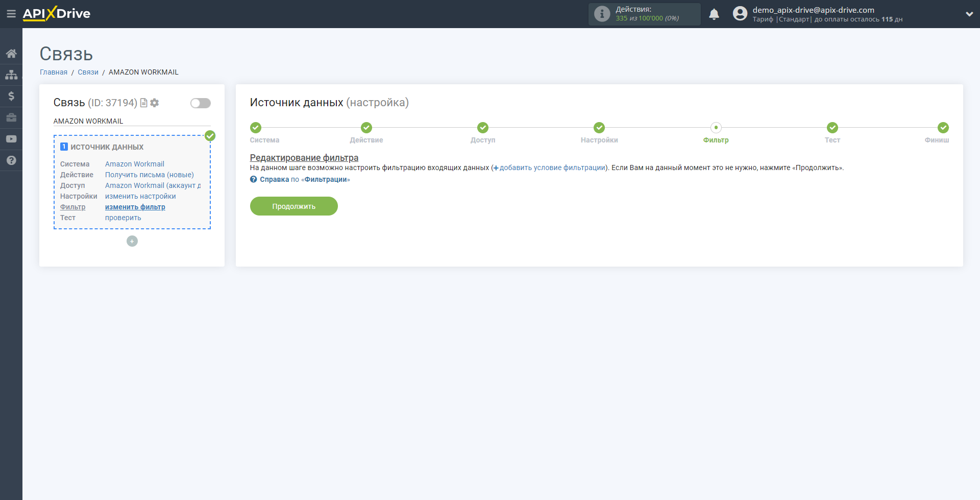Go to the Действие step
Viewport: 980px width, 500px height.
point(366,128)
